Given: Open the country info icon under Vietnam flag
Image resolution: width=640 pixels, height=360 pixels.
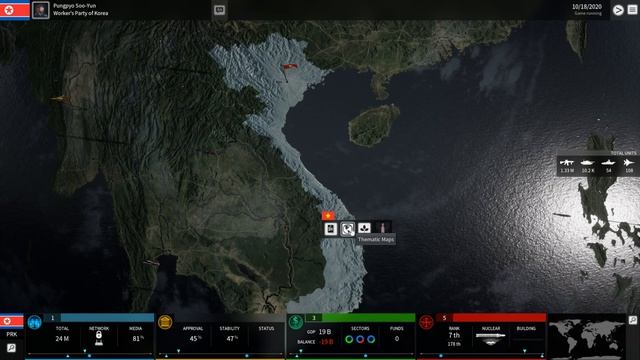Looking at the screenshot, I should tap(331, 229).
